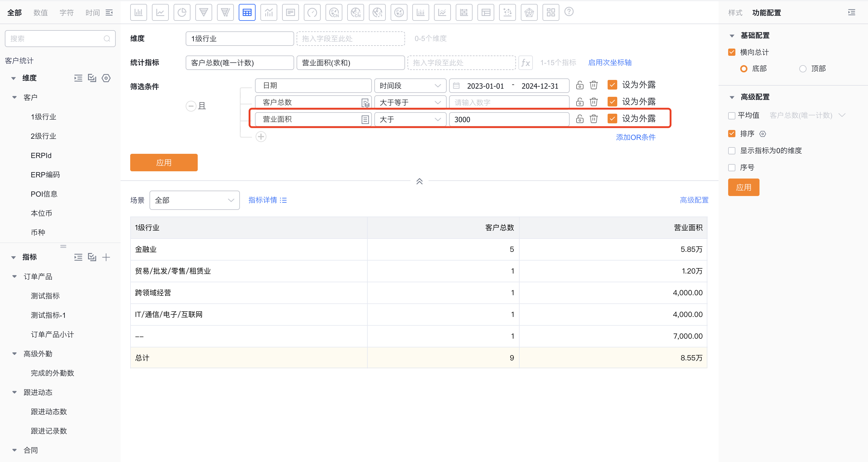Open the 时间段 dropdown
Screen dimensions: 868x462
410,85
